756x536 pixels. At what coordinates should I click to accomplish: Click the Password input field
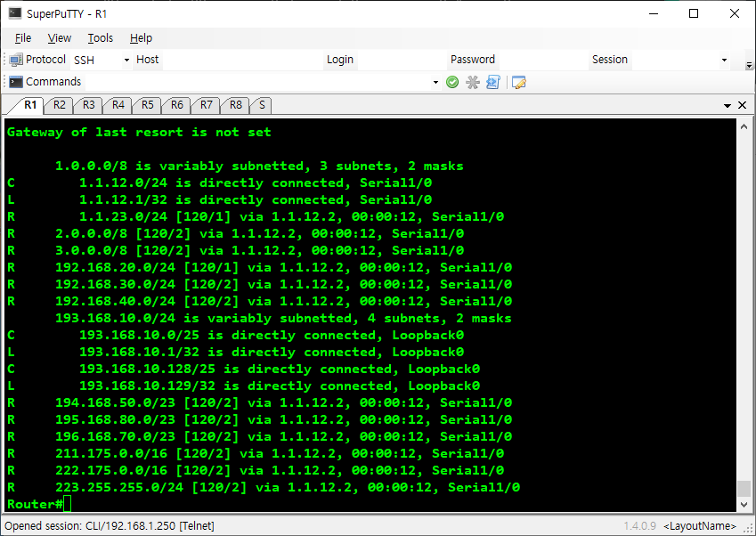click(542, 60)
